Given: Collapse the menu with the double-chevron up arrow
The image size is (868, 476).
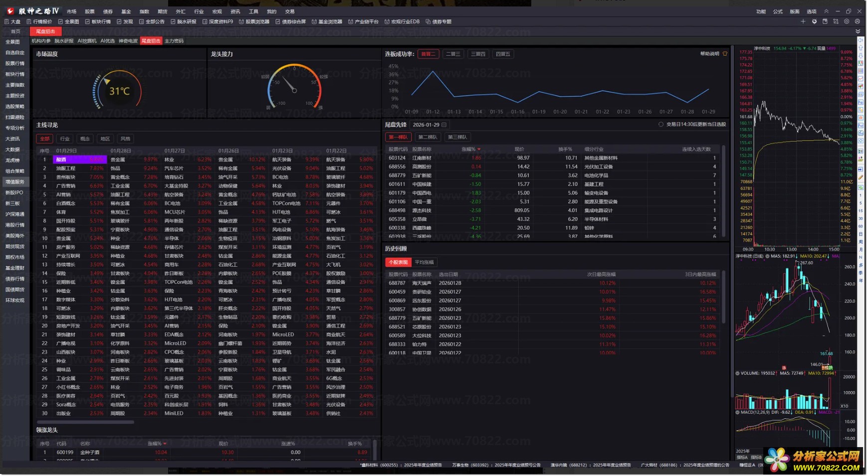Looking at the screenshot, I should pyautogui.click(x=826, y=11).
